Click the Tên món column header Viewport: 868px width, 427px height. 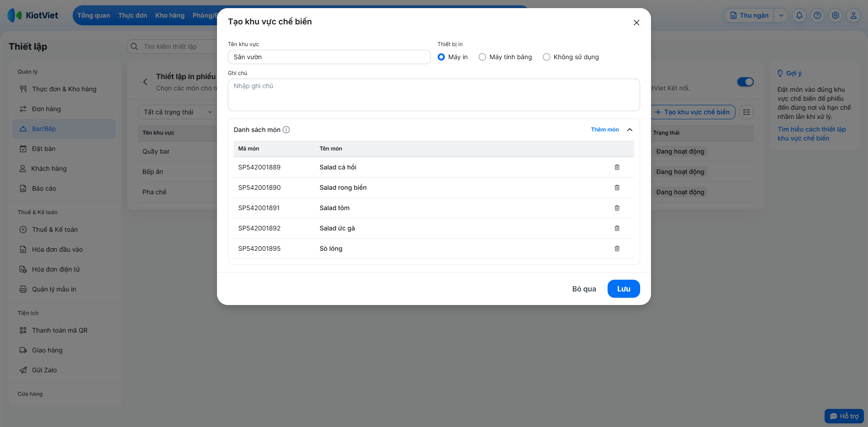pyautogui.click(x=331, y=149)
